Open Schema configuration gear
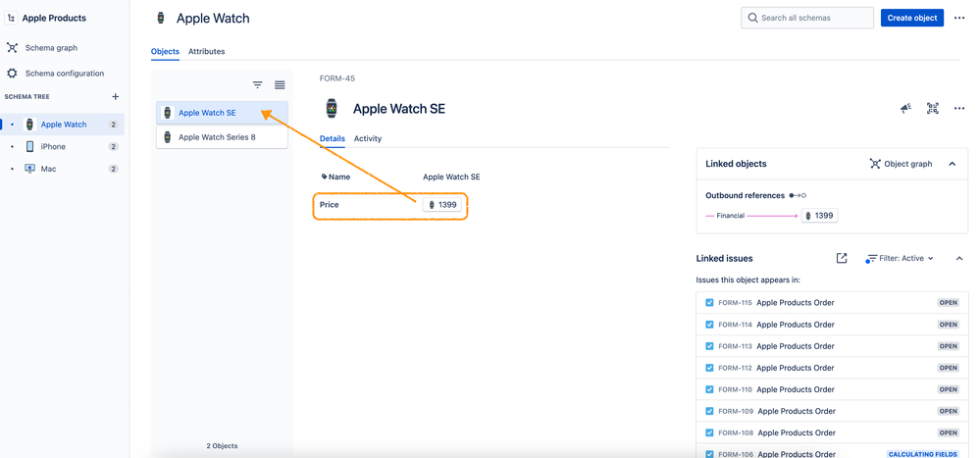Image resolution: width=980 pixels, height=458 pixels. pos(12,74)
